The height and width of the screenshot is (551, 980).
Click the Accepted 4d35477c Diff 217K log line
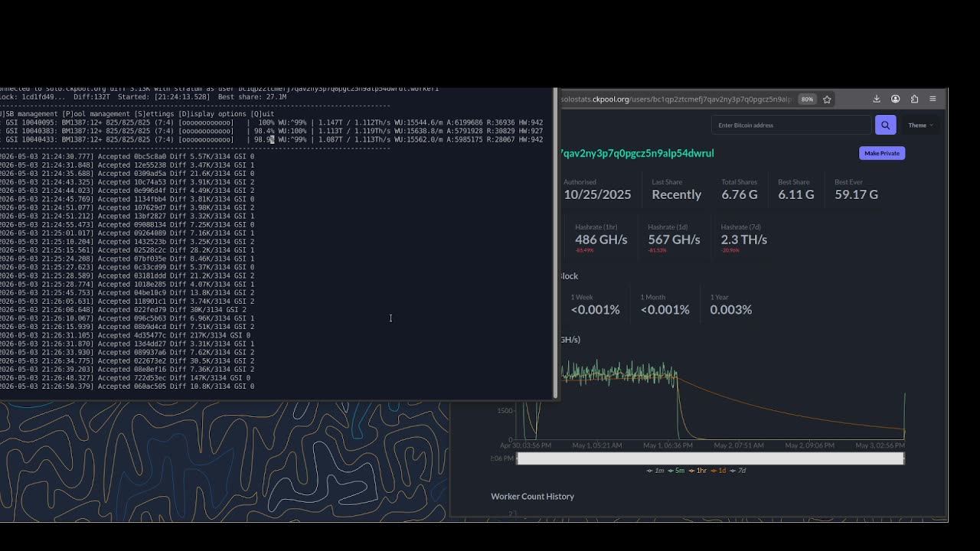pos(126,335)
